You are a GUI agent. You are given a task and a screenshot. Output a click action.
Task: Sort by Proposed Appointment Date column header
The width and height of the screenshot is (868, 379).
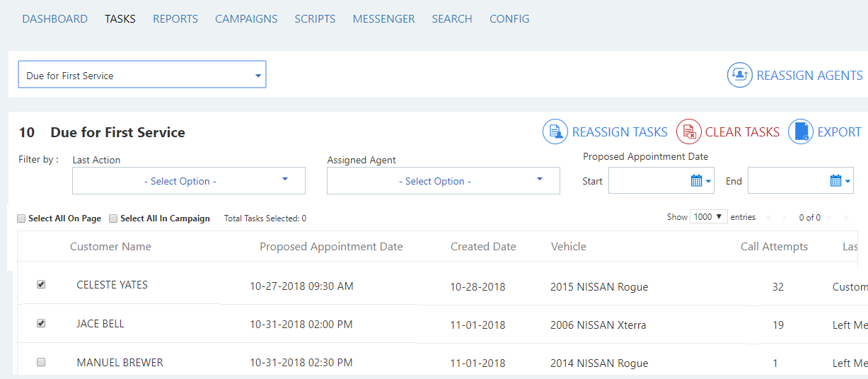click(331, 247)
